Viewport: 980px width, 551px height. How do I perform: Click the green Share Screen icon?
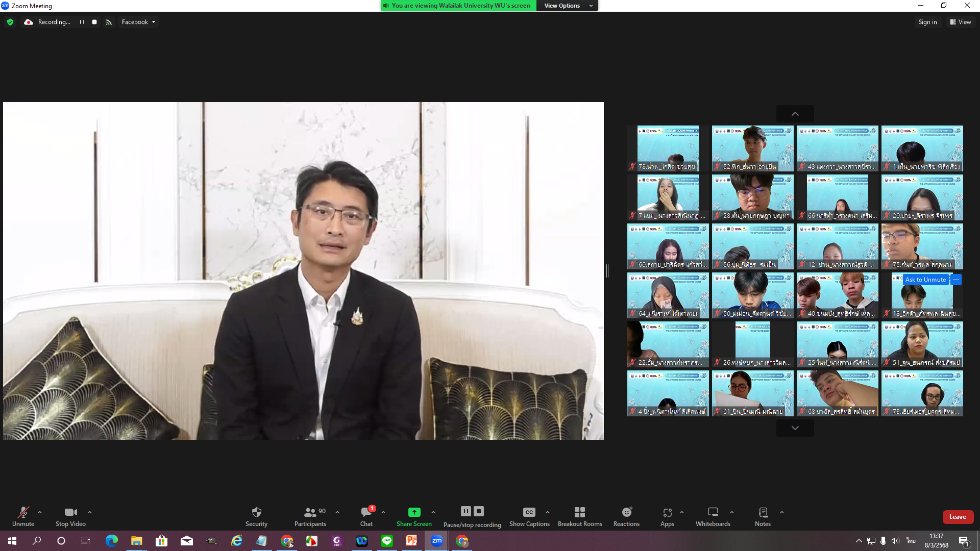414,512
